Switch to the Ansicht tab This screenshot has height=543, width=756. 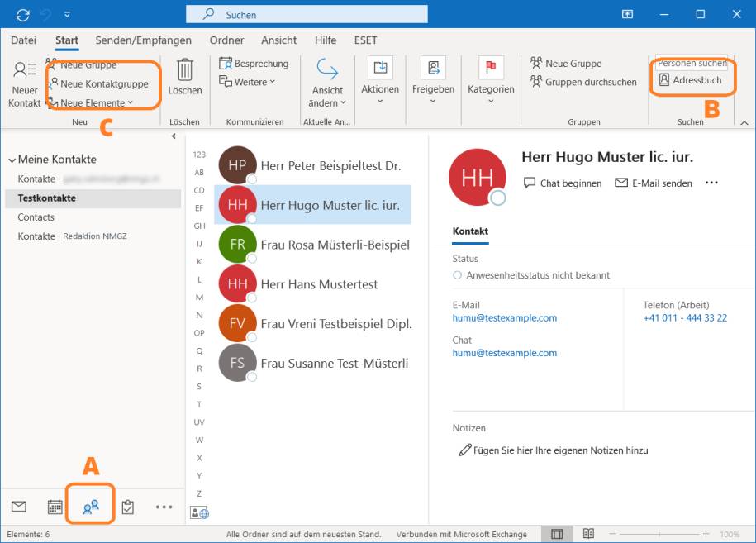click(x=278, y=40)
